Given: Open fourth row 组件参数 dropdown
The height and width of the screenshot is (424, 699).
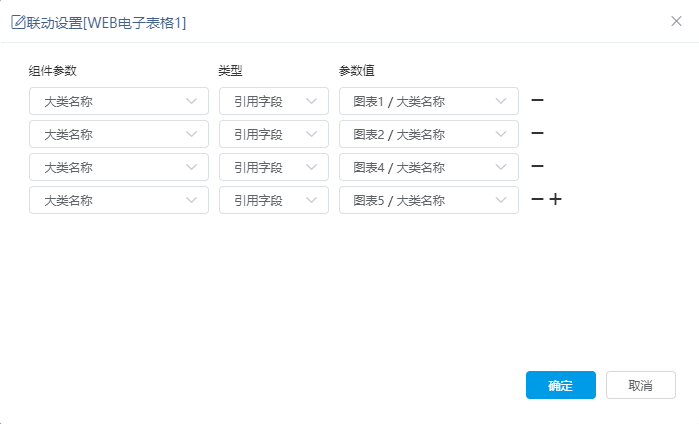Looking at the screenshot, I should point(119,200).
